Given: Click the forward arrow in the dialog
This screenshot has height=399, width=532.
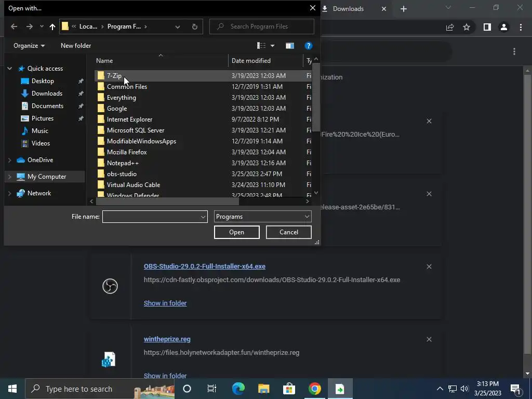Looking at the screenshot, I should [x=30, y=26].
